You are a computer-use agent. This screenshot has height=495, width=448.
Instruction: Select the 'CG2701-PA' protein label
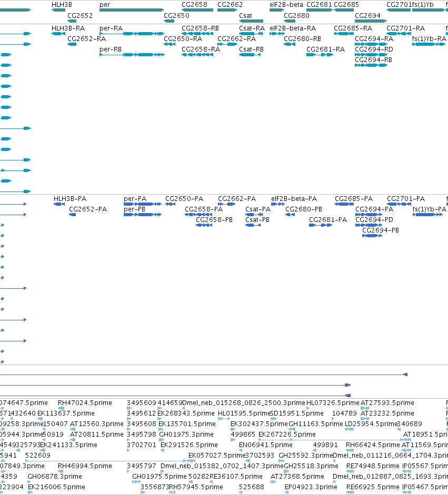coord(406,198)
